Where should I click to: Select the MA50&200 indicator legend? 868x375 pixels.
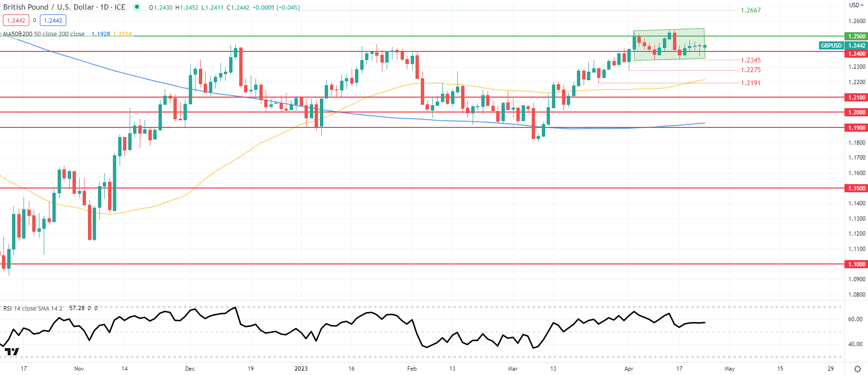44,34
